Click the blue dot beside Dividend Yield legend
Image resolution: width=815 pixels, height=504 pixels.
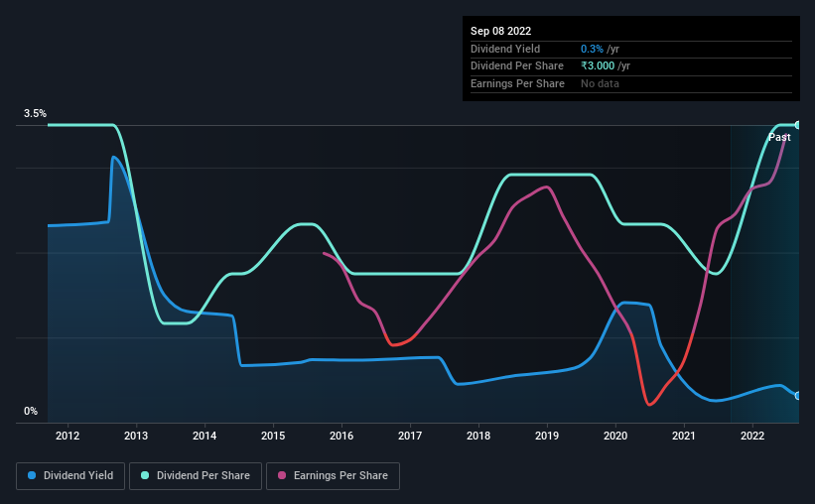[33, 476]
